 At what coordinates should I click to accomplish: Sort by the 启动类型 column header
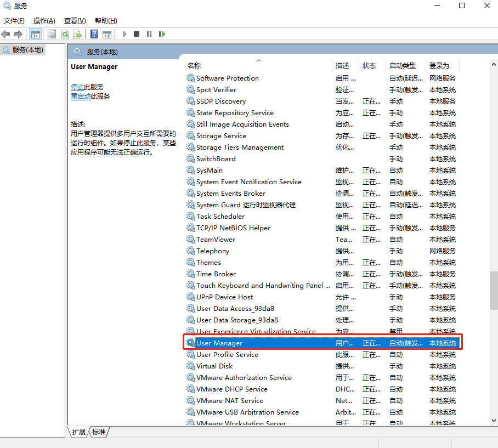402,65
